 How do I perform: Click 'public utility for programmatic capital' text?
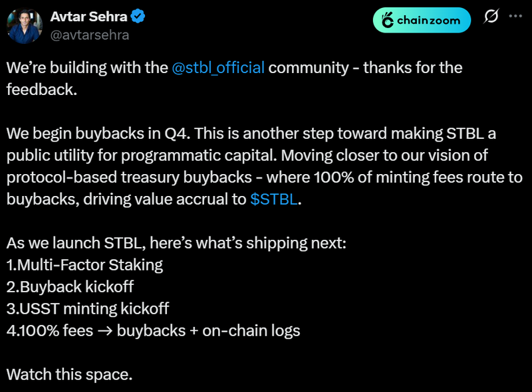pyautogui.click(x=142, y=155)
